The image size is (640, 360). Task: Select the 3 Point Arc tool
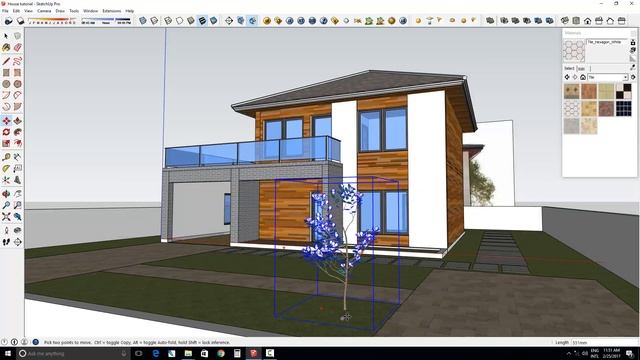click(6, 107)
